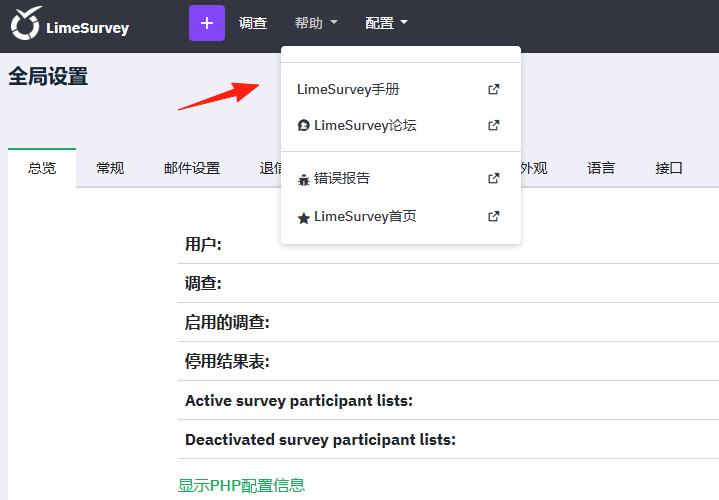
Task: Open 调查 in the top navigation
Action: [x=253, y=23]
